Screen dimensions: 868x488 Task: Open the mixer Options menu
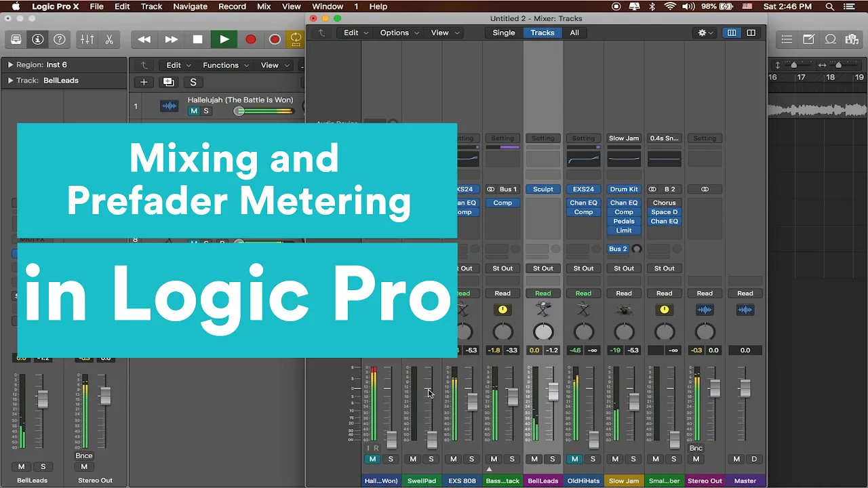point(399,33)
